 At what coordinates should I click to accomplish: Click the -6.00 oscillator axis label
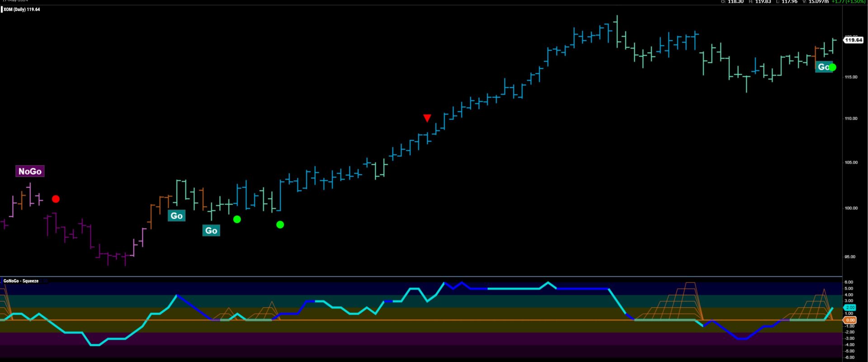click(x=849, y=357)
